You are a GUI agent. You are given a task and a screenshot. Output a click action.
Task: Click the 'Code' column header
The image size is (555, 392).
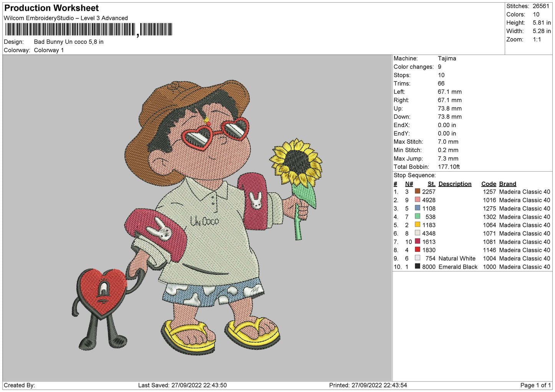(489, 184)
